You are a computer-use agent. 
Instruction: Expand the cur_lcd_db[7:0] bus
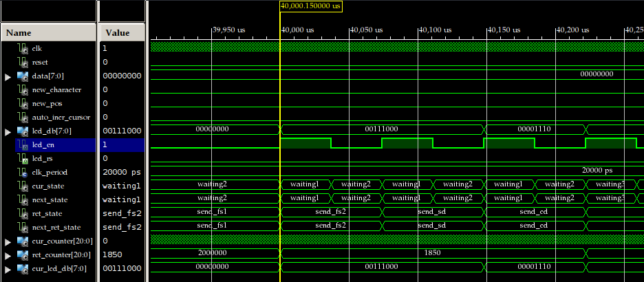[x=8, y=268]
